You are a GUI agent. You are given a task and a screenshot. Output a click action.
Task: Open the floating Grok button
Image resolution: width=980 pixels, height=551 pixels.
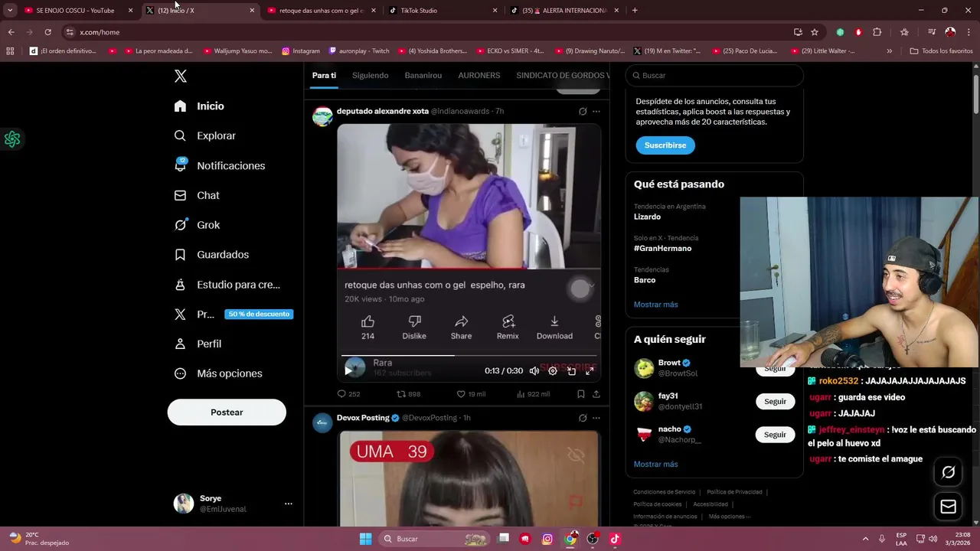click(948, 472)
